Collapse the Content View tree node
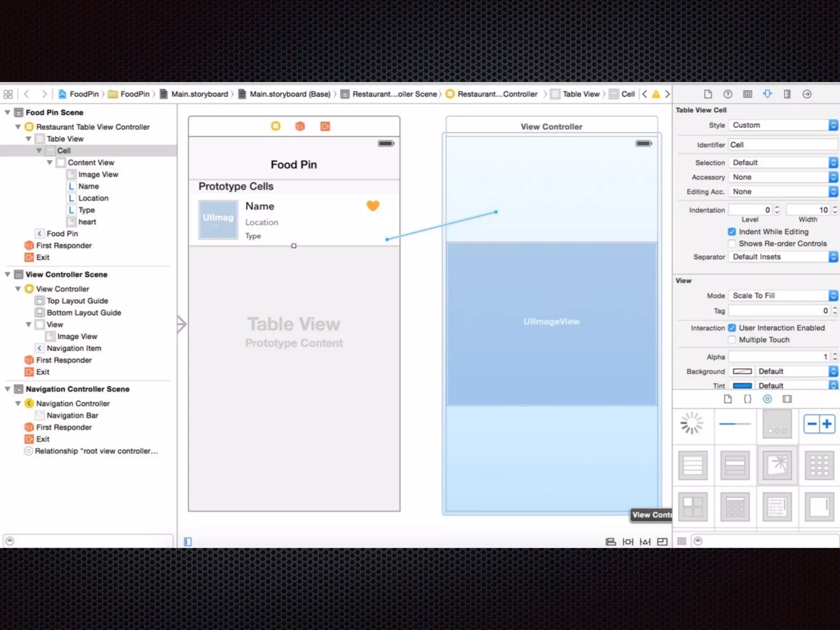This screenshot has width=840, height=630. click(x=50, y=162)
